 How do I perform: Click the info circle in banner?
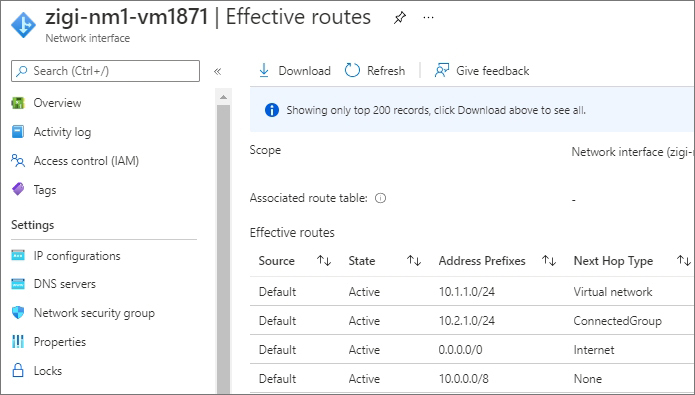(x=272, y=110)
